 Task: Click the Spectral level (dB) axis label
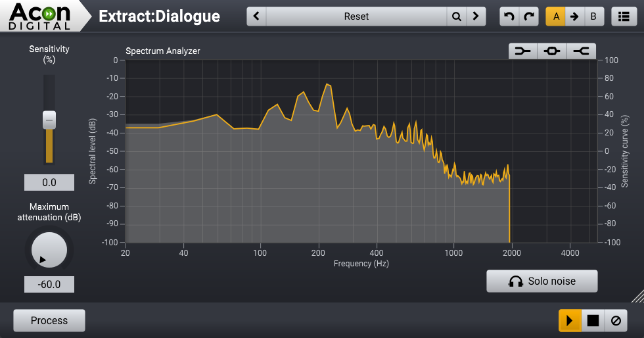(x=93, y=151)
